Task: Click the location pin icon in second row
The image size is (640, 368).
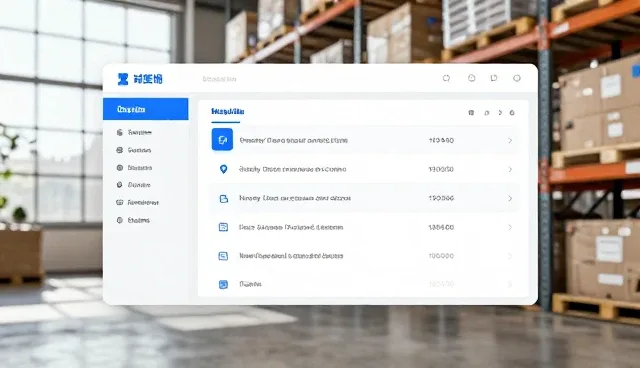Action: click(x=223, y=169)
